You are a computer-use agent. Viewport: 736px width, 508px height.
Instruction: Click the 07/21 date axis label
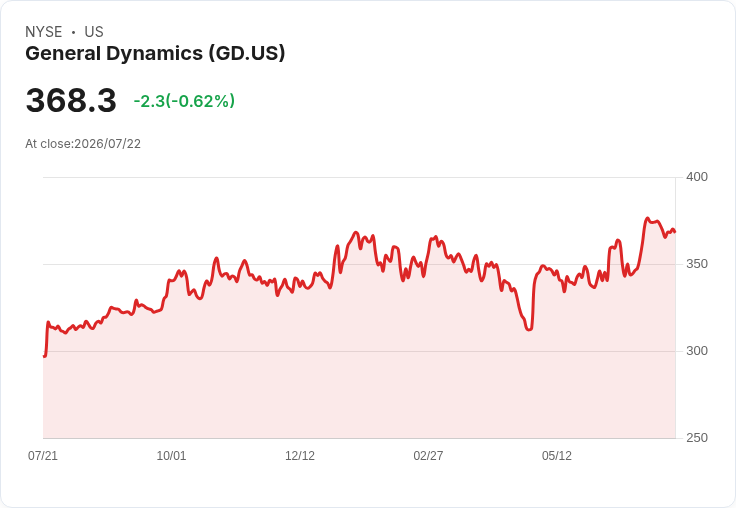coord(43,456)
